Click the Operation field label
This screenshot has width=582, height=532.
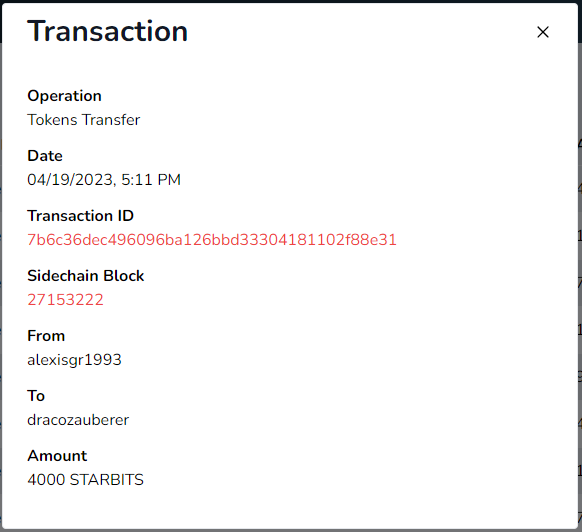[x=64, y=96]
